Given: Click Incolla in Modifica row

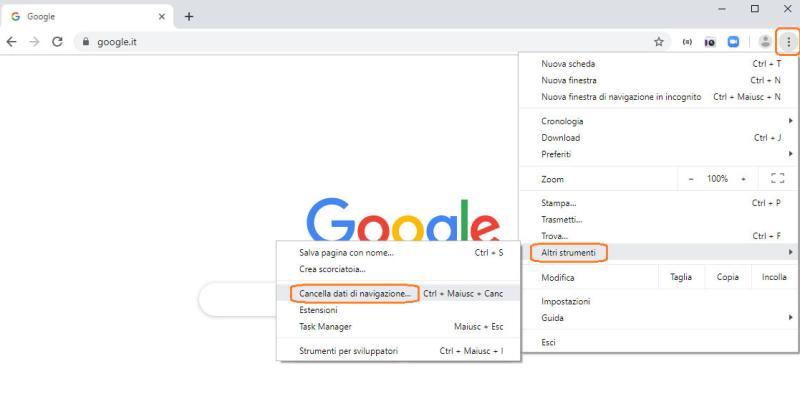Looking at the screenshot, I should [774, 277].
